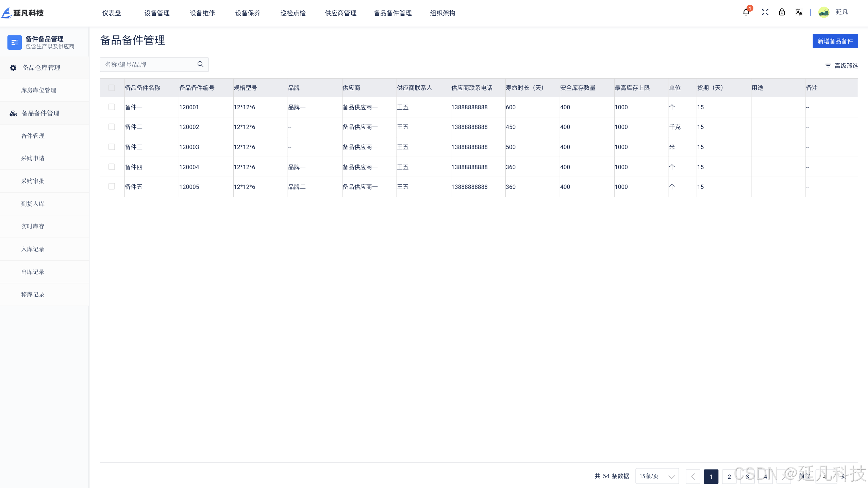Open the 仪表盘 top menu

(x=112, y=13)
